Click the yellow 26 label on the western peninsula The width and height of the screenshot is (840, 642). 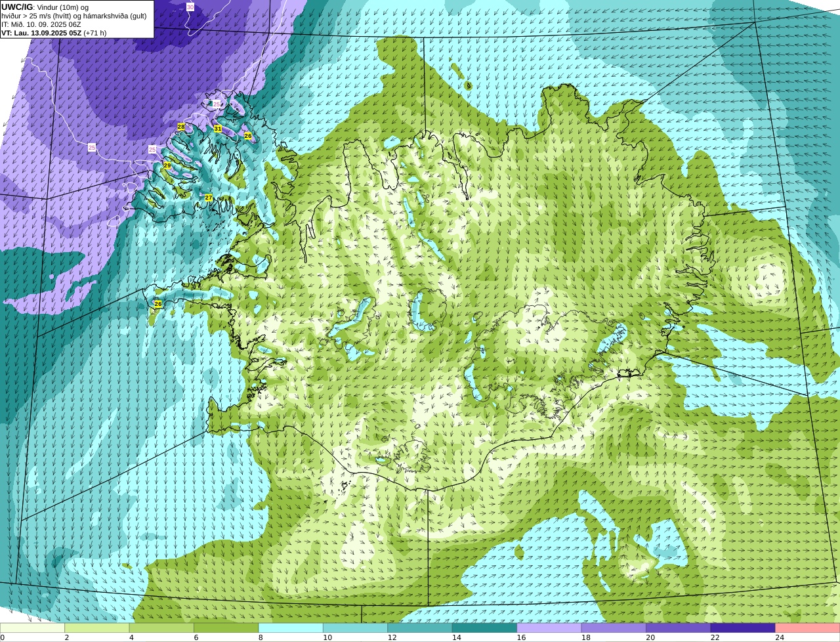158,304
